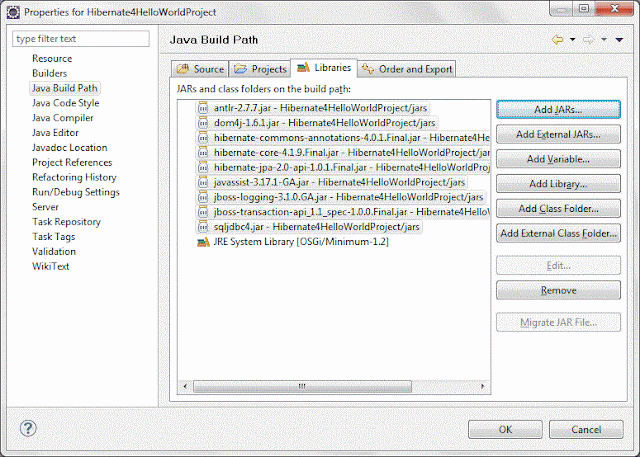
Task: Select the javassist-3.17.1-GA.jar entry text
Action: coord(339,182)
